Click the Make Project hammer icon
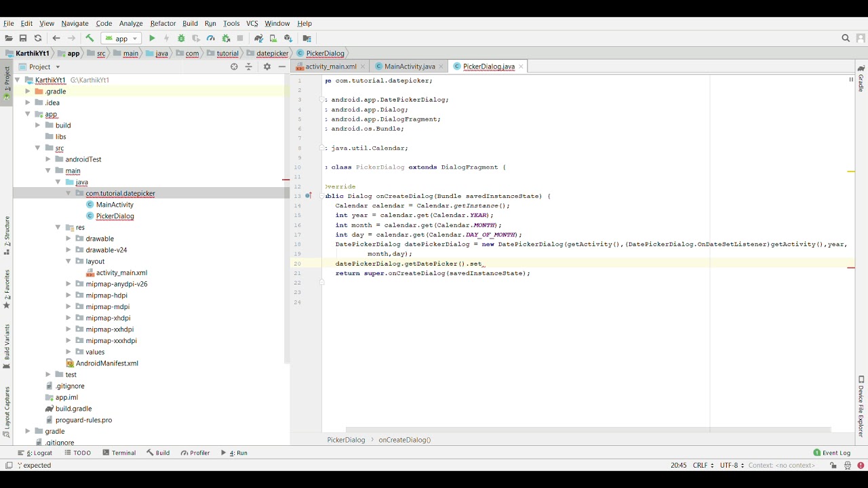The width and height of the screenshot is (868, 488). click(x=90, y=39)
